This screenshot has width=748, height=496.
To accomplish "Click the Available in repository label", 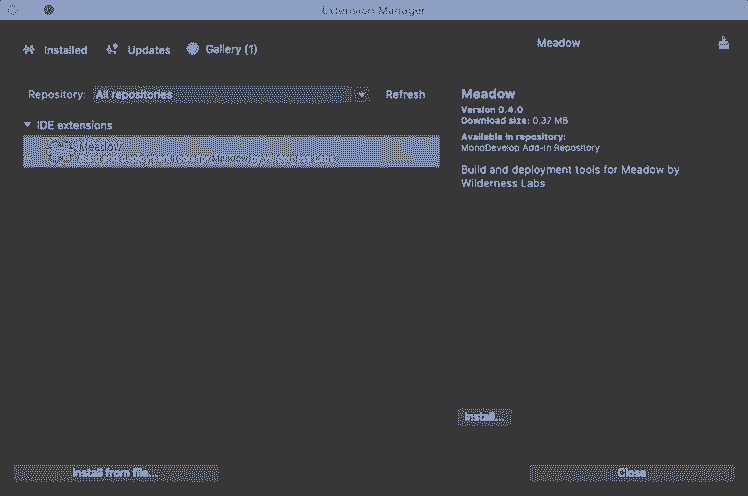I will coord(513,137).
